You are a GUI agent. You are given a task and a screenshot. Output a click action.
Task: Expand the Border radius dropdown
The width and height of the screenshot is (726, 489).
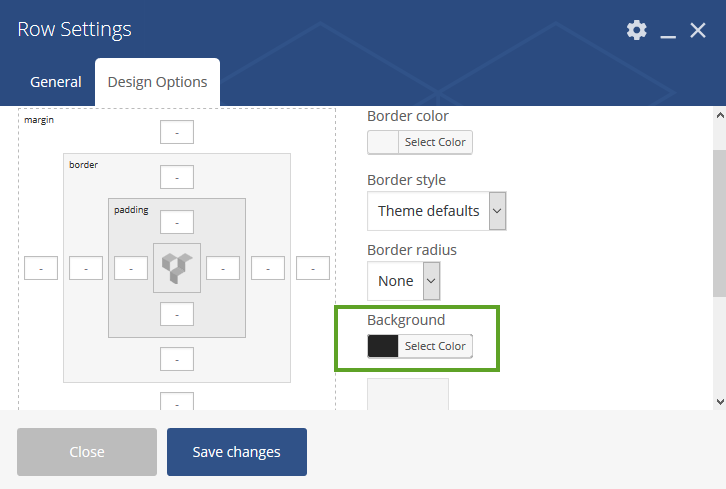[403, 281]
